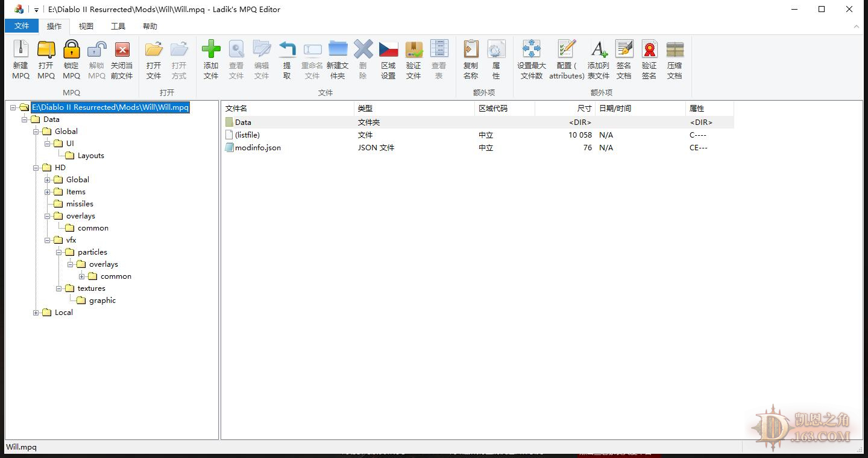The width and height of the screenshot is (868, 458).
Task: Click the 关闭当前文件 (Close current file) icon
Action: tap(122, 49)
